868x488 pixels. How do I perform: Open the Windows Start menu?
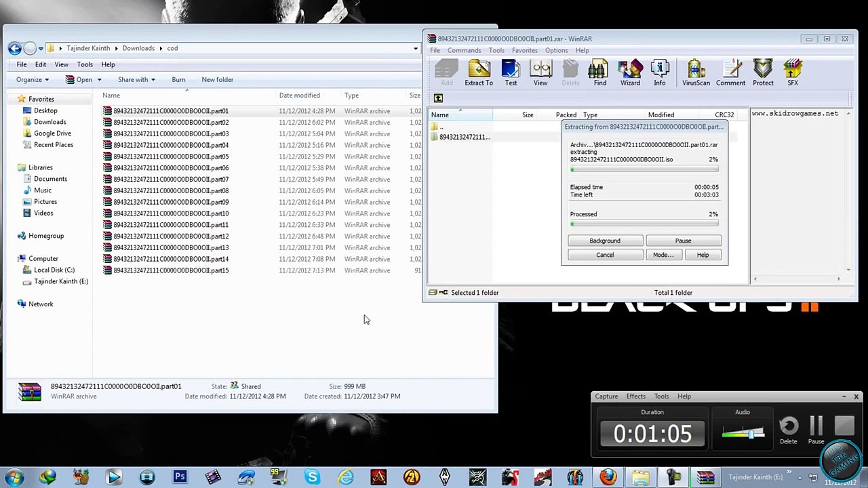pyautogui.click(x=14, y=477)
